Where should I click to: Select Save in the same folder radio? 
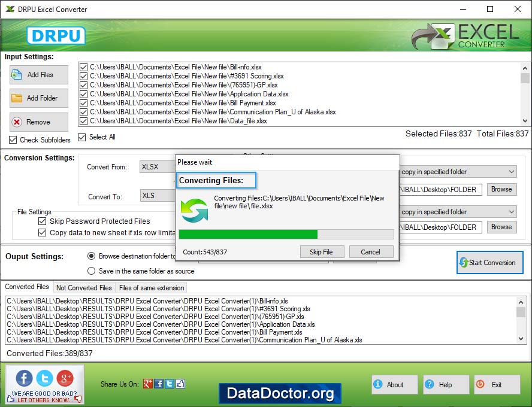pos(91,271)
